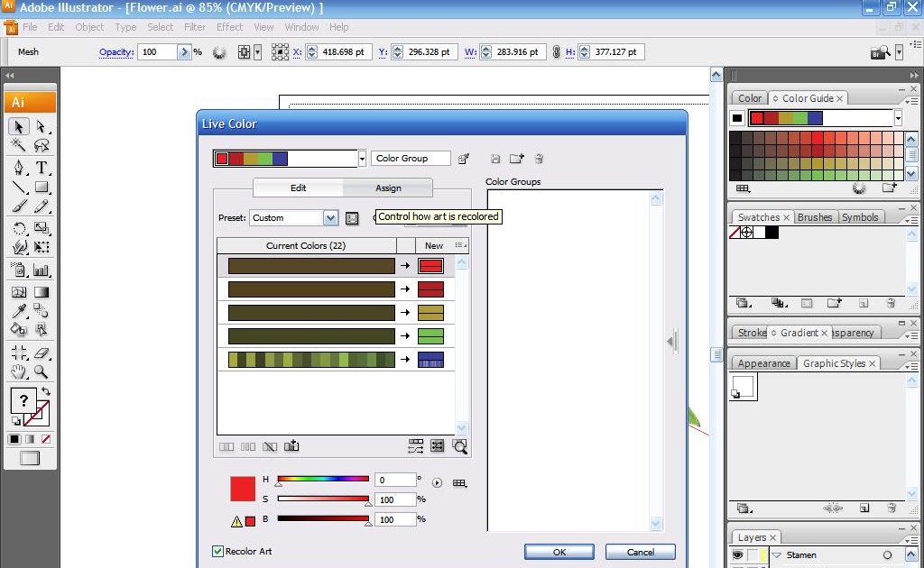Toggle arrow for the first brown color row
The image size is (924, 568).
(x=405, y=266)
